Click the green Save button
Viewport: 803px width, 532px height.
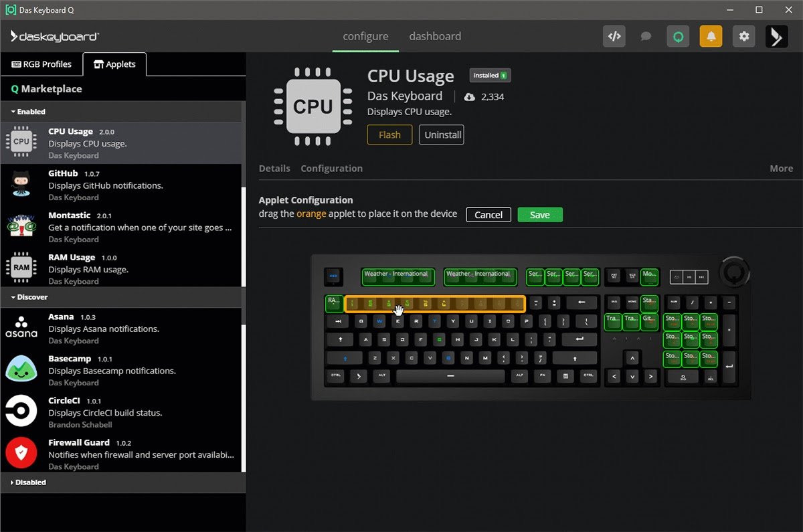click(x=539, y=215)
